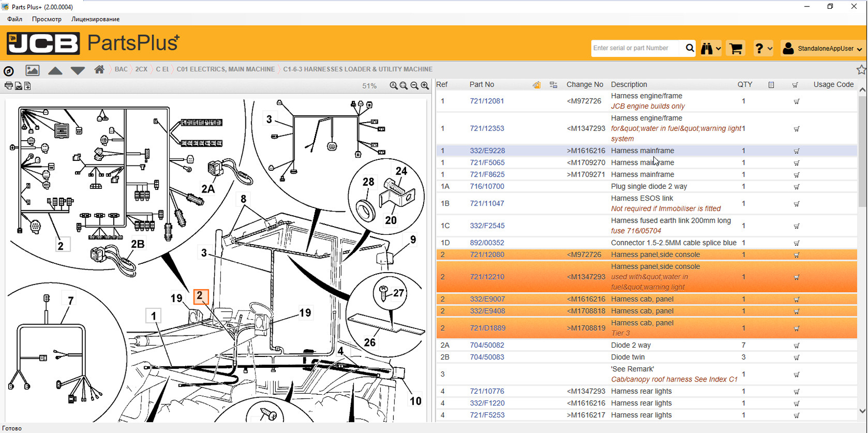Click the print icon above the diagram
Image resolution: width=868 pixels, height=433 pixels.
[x=8, y=86]
